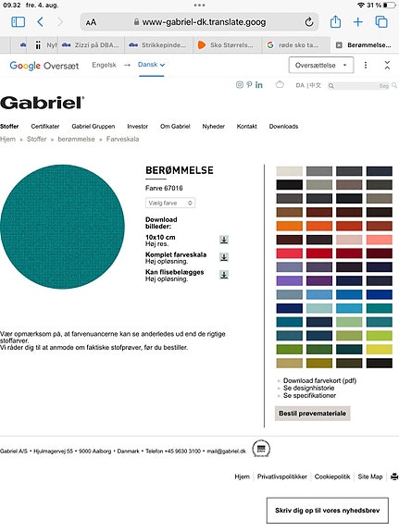Viewport: 399px width, 532px height.
Task: Download the 10x10 cm image
Action: (224, 240)
